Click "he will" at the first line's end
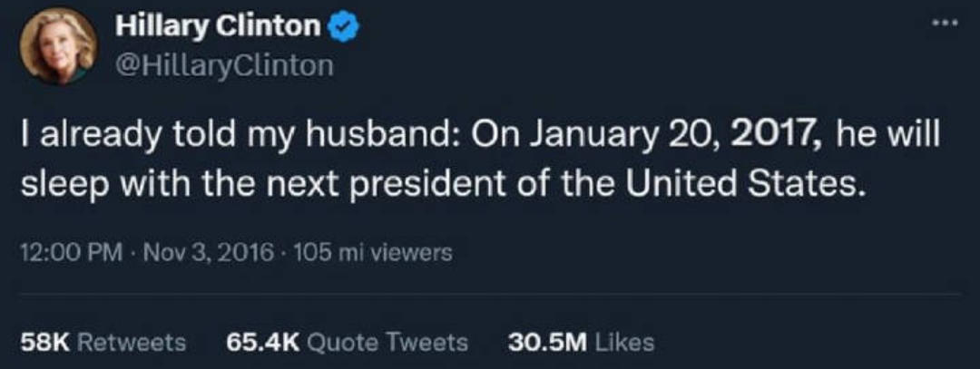 point(886,139)
